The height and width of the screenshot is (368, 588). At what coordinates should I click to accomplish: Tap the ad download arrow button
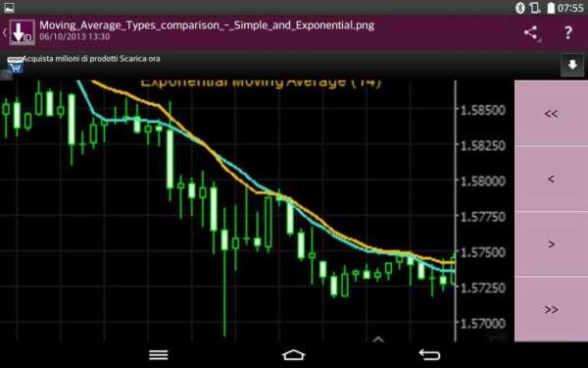click(572, 66)
